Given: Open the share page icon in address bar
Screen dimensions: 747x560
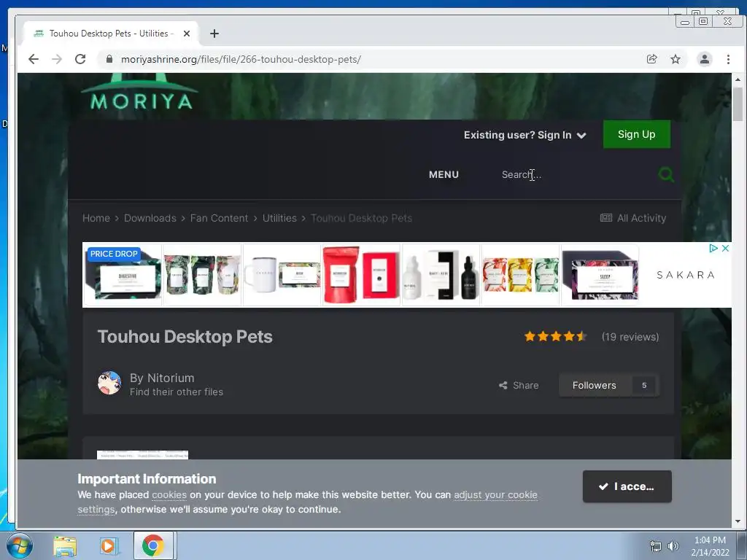Looking at the screenshot, I should [651, 59].
